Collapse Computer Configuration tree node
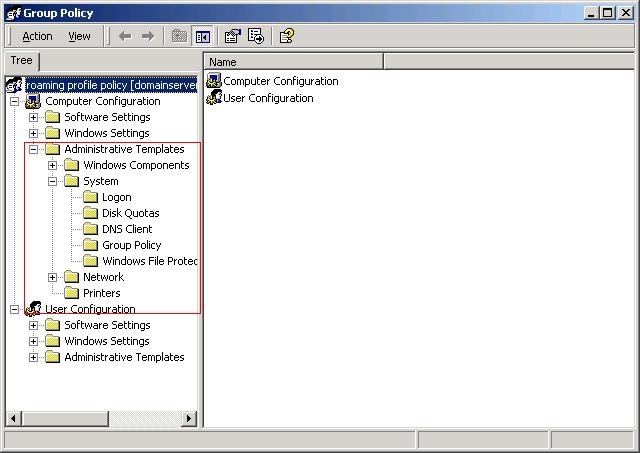The height and width of the screenshot is (453, 640). pyautogui.click(x=14, y=101)
